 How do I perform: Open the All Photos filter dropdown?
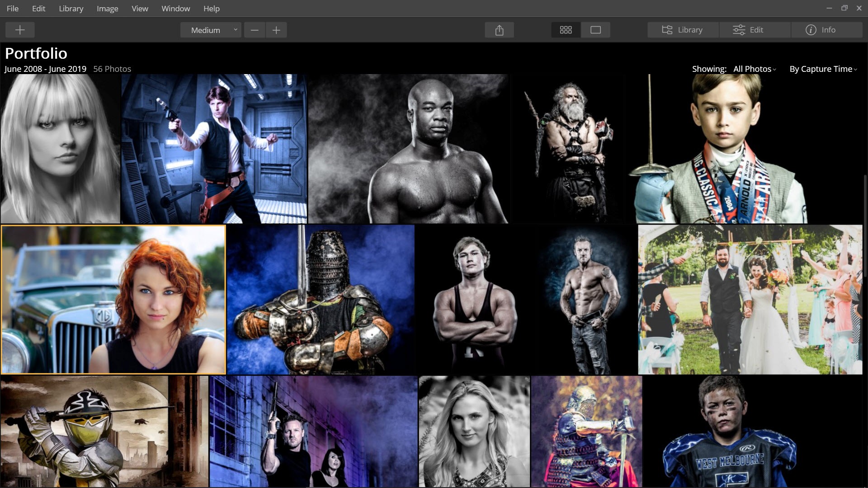tap(754, 69)
